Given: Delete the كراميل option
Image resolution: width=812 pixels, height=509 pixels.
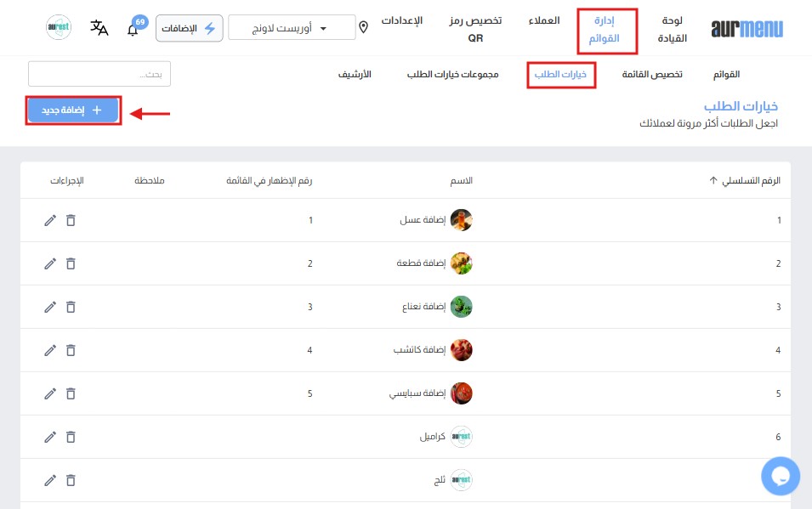Looking at the screenshot, I should 71,437.
